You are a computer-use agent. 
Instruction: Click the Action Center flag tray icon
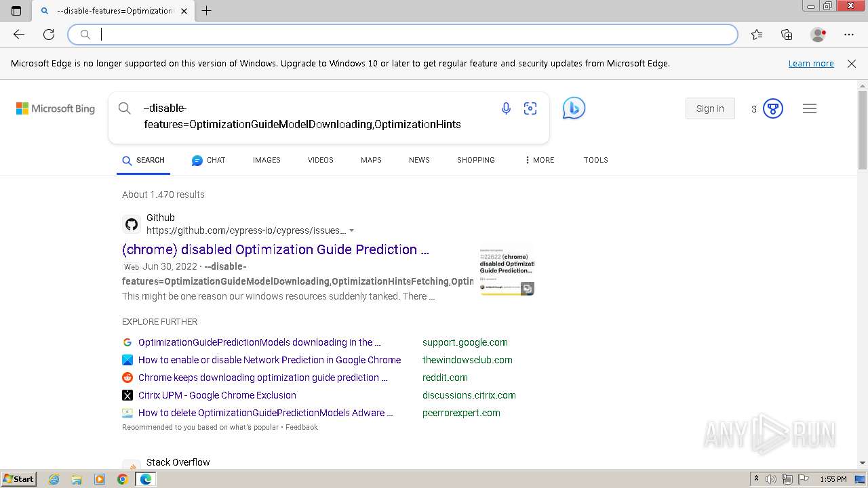[x=803, y=479]
